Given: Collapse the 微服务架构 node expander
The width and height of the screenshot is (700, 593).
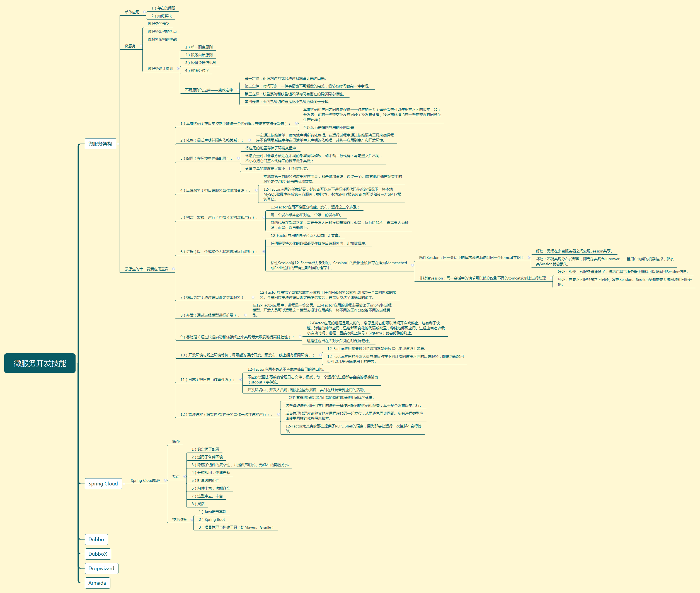Looking at the screenshot, I should (118, 144).
